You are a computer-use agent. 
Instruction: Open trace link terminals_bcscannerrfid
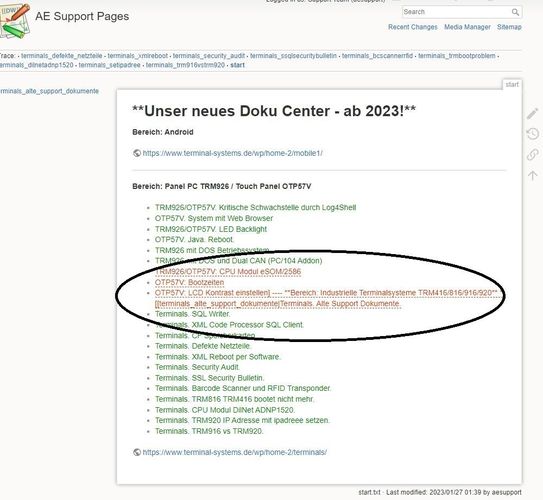pyautogui.click(x=377, y=56)
